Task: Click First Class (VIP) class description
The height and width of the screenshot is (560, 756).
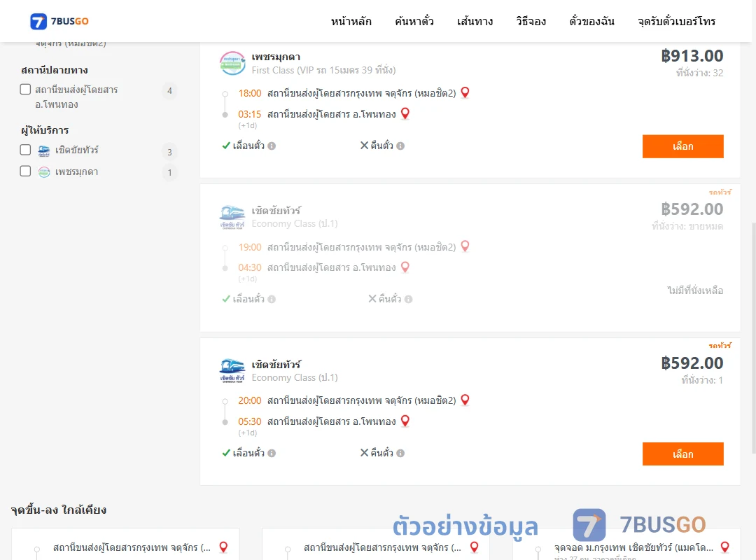Action: click(323, 70)
